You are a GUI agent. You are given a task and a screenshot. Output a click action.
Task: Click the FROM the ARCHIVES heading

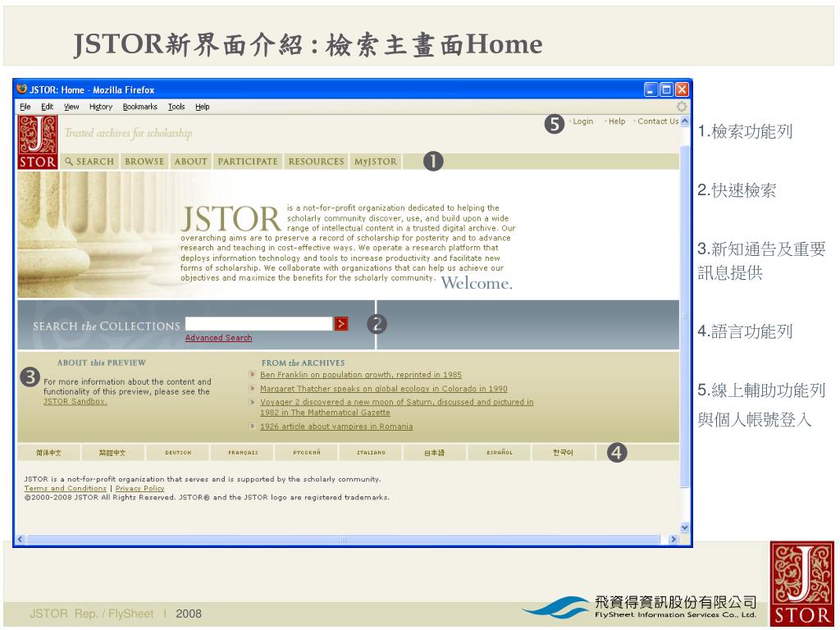click(x=304, y=363)
